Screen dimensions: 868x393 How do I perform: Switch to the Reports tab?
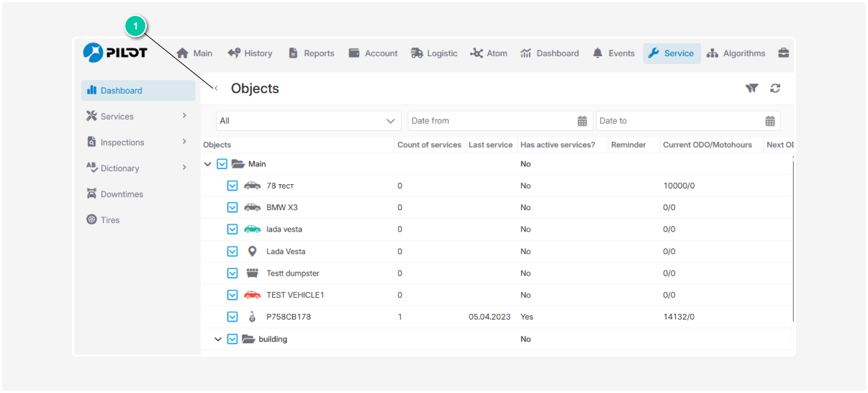[311, 53]
